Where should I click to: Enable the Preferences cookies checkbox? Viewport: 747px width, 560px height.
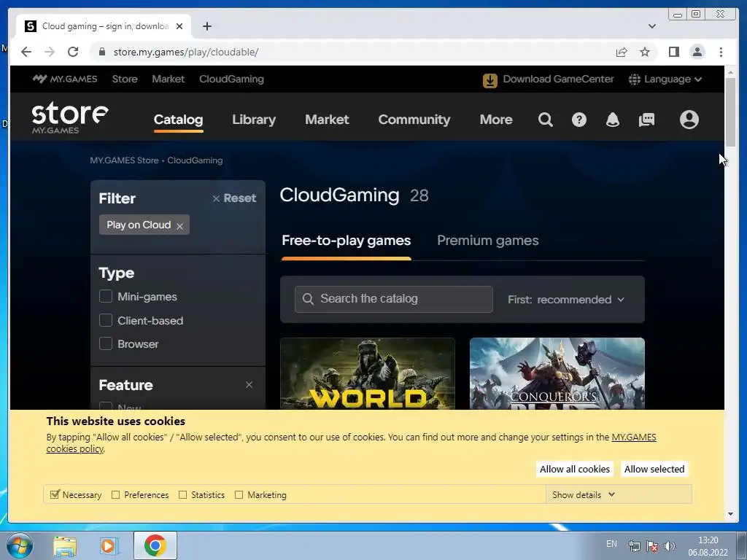tap(115, 495)
